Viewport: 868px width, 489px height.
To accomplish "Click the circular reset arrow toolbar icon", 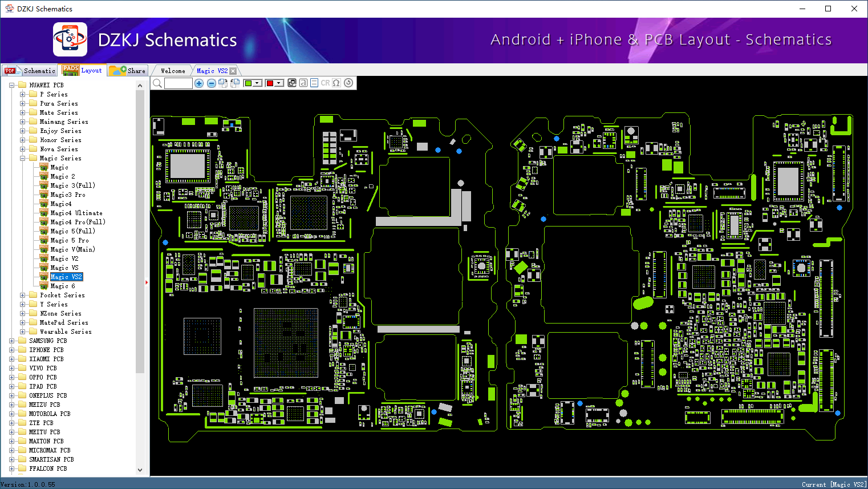I will 348,83.
